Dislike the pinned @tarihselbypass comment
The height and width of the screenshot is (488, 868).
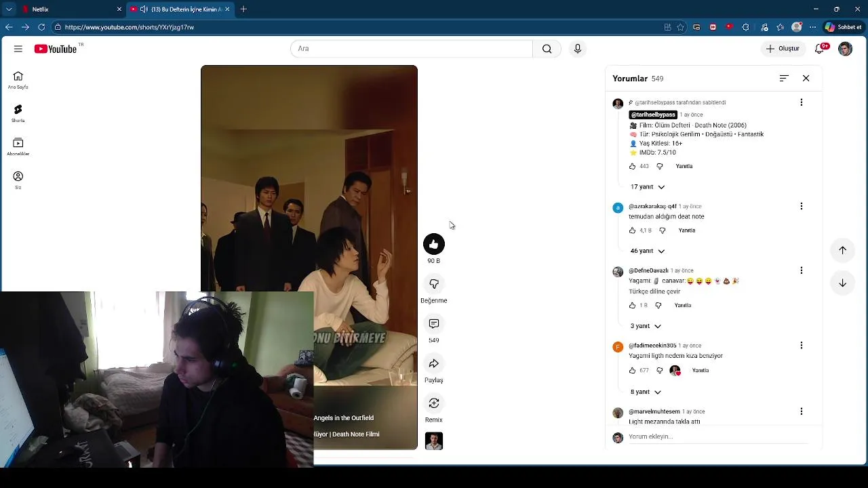[x=660, y=166]
